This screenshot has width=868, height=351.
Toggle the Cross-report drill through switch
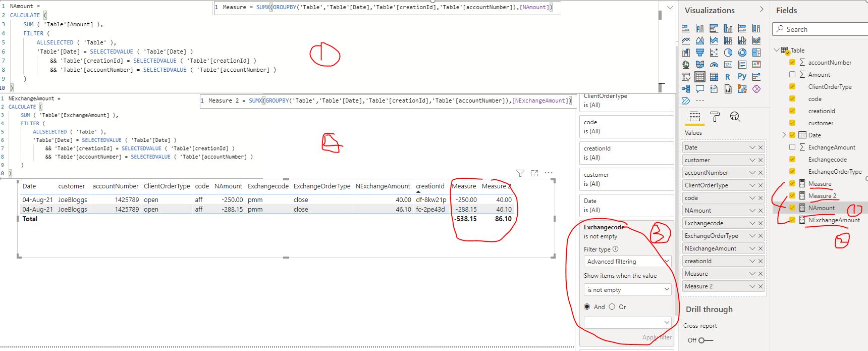(x=705, y=340)
